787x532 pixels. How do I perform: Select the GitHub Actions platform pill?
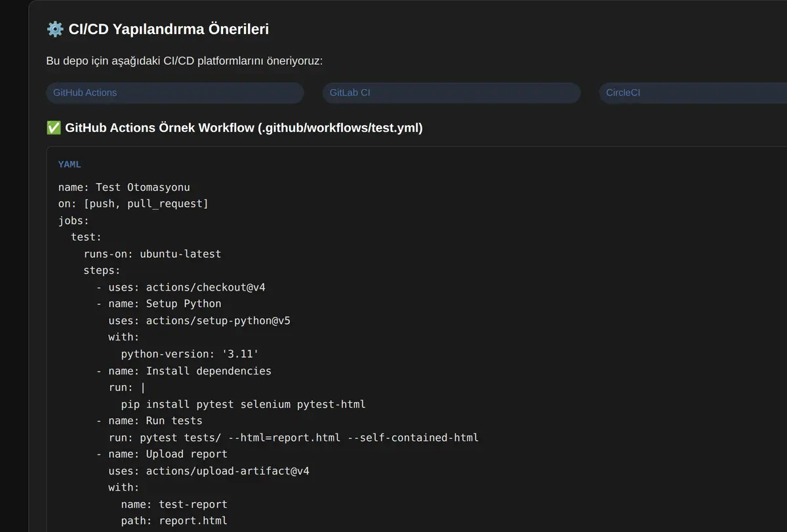tap(175, 92)
